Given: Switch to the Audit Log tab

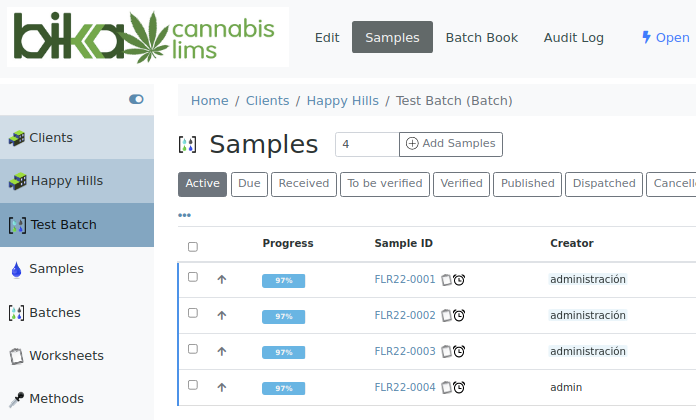Looking at the screenshot, I should [573, 37].
